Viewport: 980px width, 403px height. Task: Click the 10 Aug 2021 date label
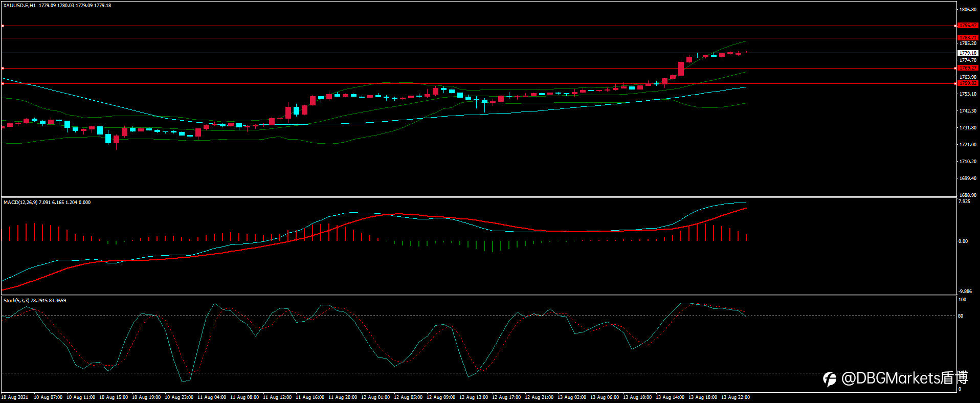click(x=15, y=397)
